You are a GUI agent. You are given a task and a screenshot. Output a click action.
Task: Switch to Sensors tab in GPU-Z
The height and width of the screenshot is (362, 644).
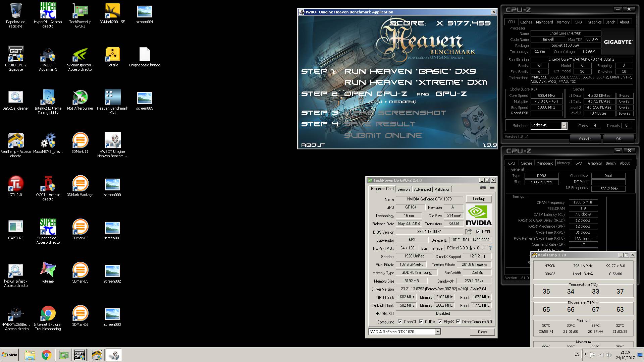click(404, 189)
